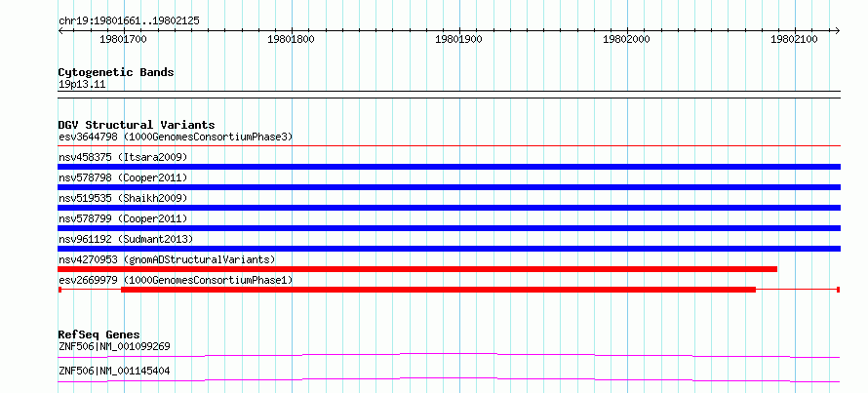This screenshot has height=393, width=868.
Task: Click the chr19:19801661..19802125 coordinates label
Action: click(x=129, y=21)
